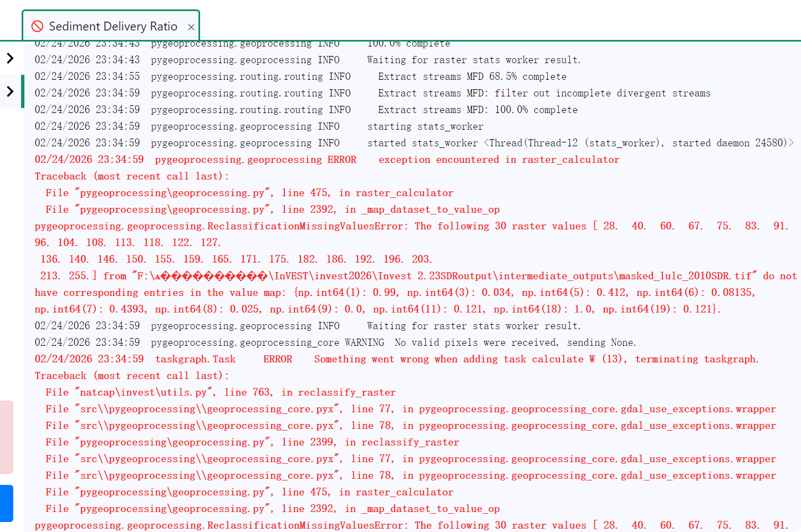Screen dimensions: 801x532
Task: Select the 'have corresponding entries in the value map' line
Action: [395, 293]
